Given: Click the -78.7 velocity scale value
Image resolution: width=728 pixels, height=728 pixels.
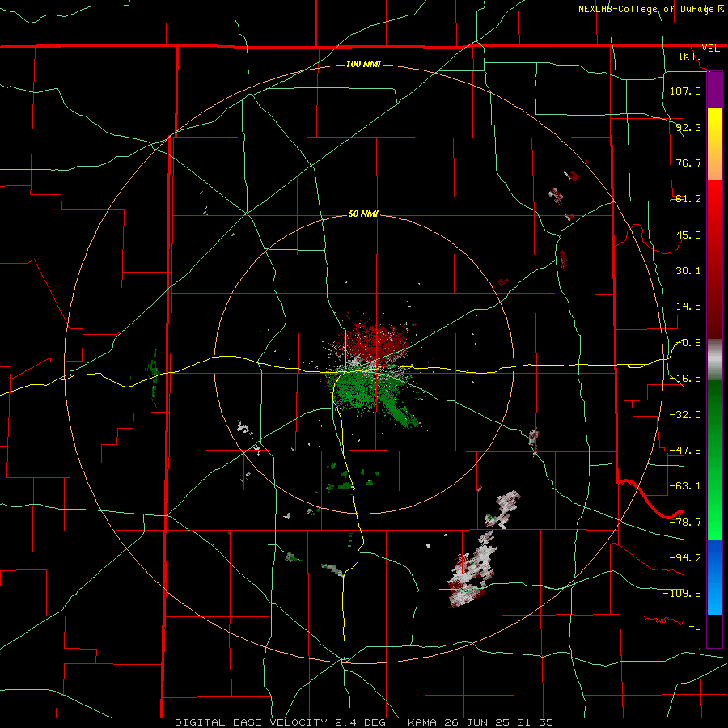Looking at the screenshot, I should click(685, 523).
